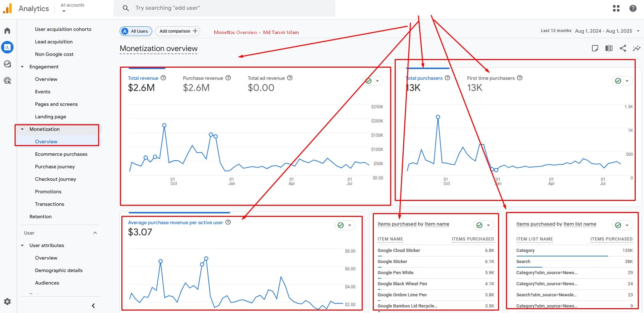The height and width of the screenshot is (313, 644).
Task: Click the apps grid icon
Action: tap(616, 8)
